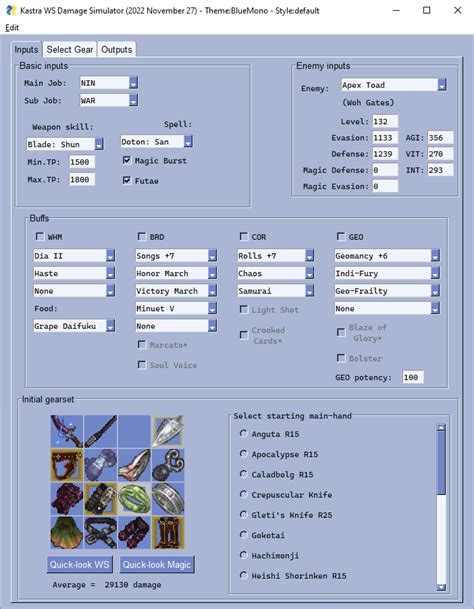Choose Anguta R15 as starting main-hand
Screen dimensions: 474x609
[244, 433]
